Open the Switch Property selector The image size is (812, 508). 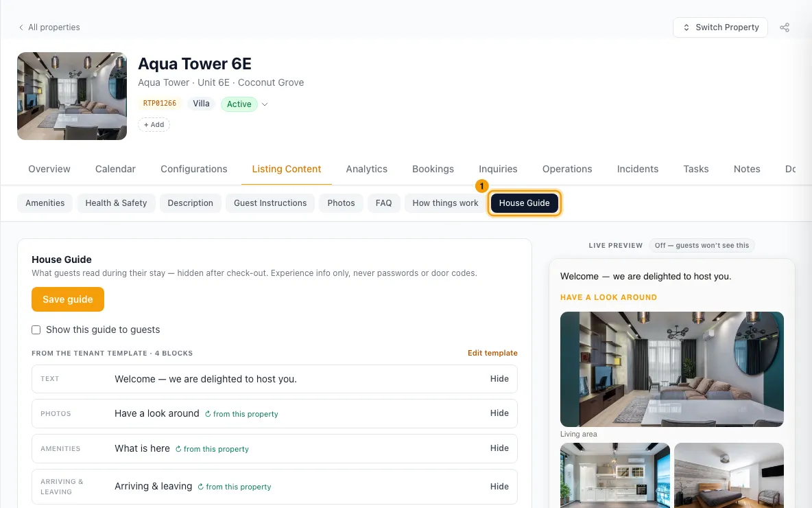click(x=720, y=27)
